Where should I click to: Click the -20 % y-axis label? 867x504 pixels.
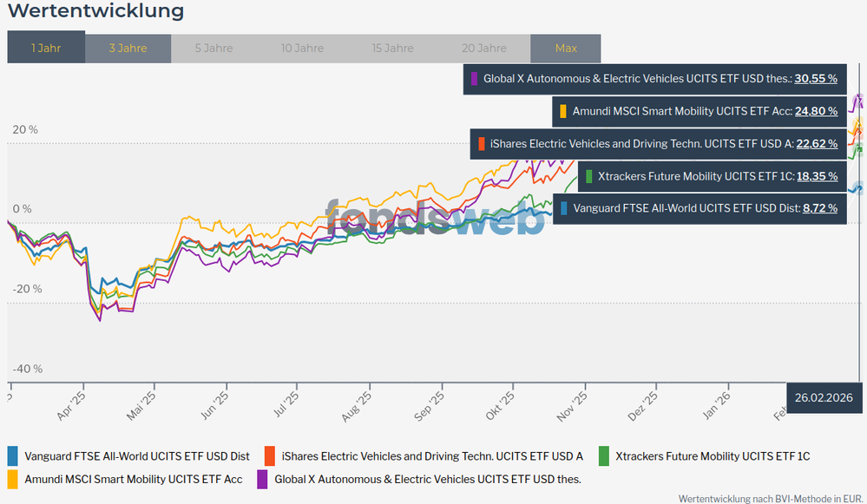28,289
